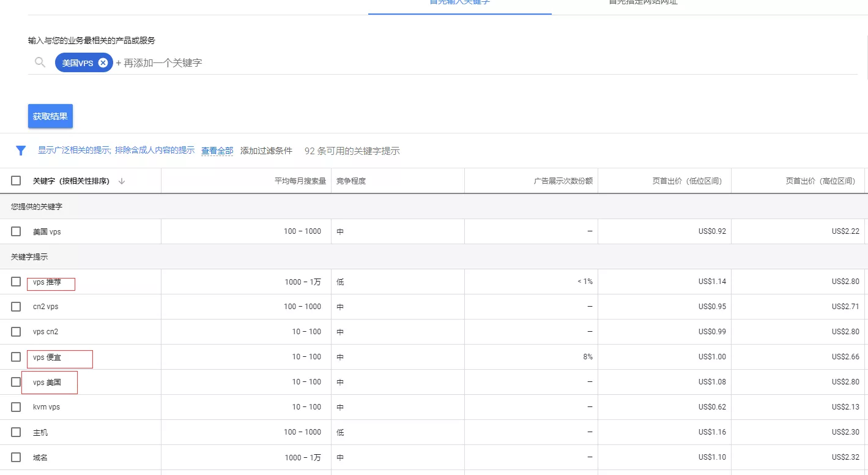Image resolution: width=868 pixels, height=475 pixels.
Task: Click US$0.99 bid in vps cn2 row
Action: pos(712,332)
